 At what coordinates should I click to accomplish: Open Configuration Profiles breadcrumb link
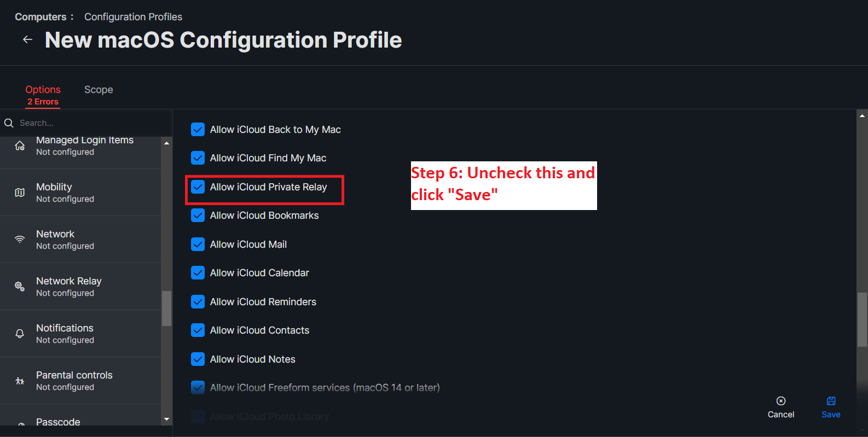point(133,17)
